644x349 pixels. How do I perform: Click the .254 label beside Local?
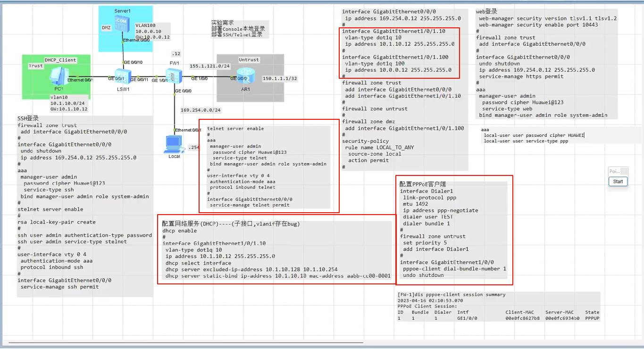tap(194, 147)
